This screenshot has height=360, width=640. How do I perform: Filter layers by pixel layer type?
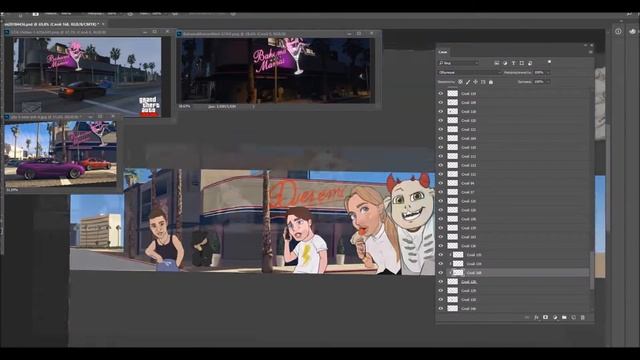497,63
